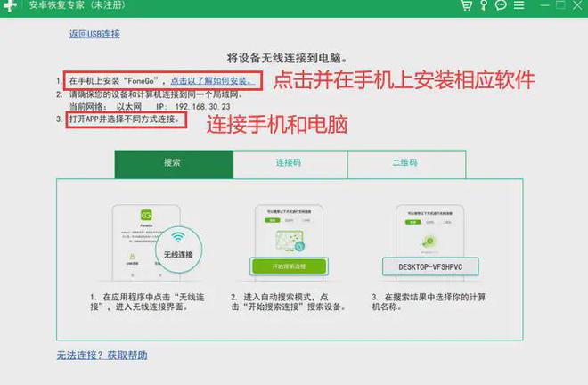Open the shopping cart purchase icon
The image size is (588, 385).
pyautogui.click(x=466, y=5)
